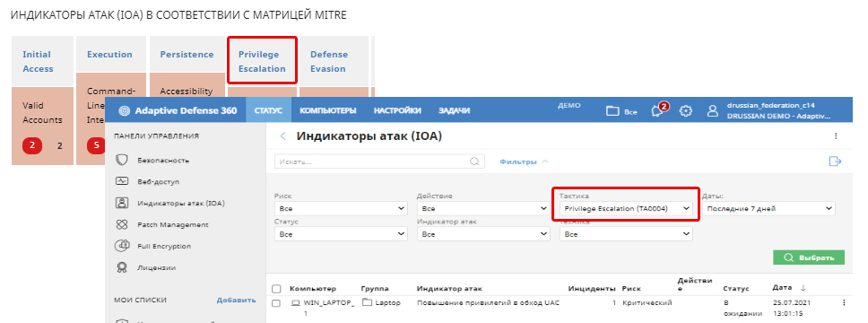868x323 pixels.
Task: Click the Инциденты column header
Action: [x=592, y=289]
